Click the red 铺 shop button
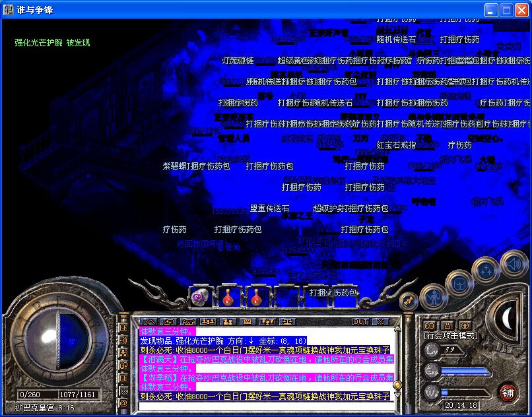 508,392
